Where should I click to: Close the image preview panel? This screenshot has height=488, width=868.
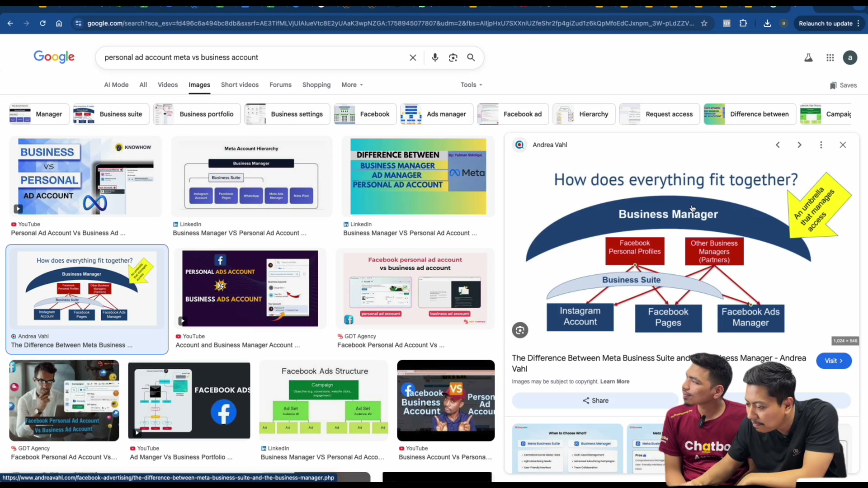coord(843,145)
